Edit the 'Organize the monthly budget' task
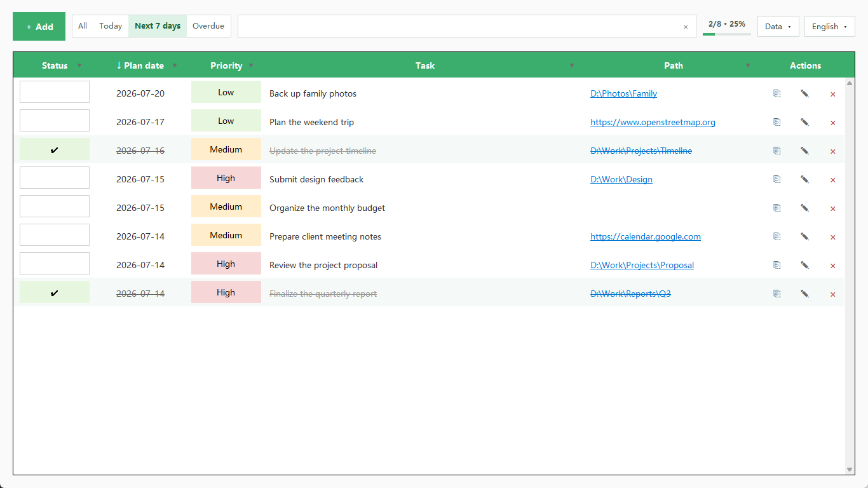 [804, 208]
